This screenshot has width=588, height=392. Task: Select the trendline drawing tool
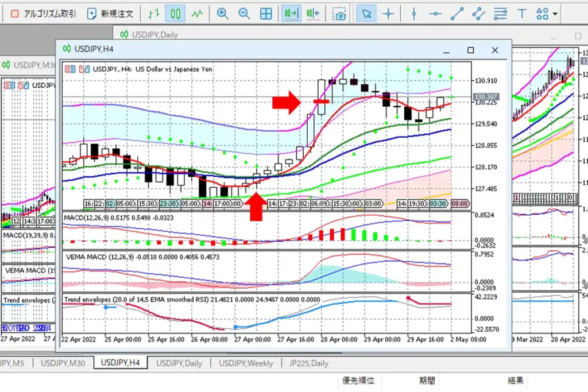pyautogui.click(x=457, y=14)
